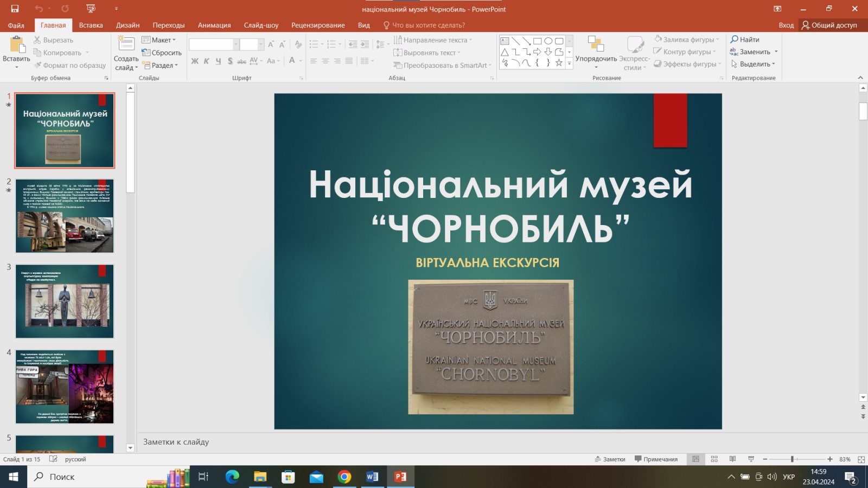
Task: Toggle the Notes (Заметки) pane
Action: tap(610, 459)
